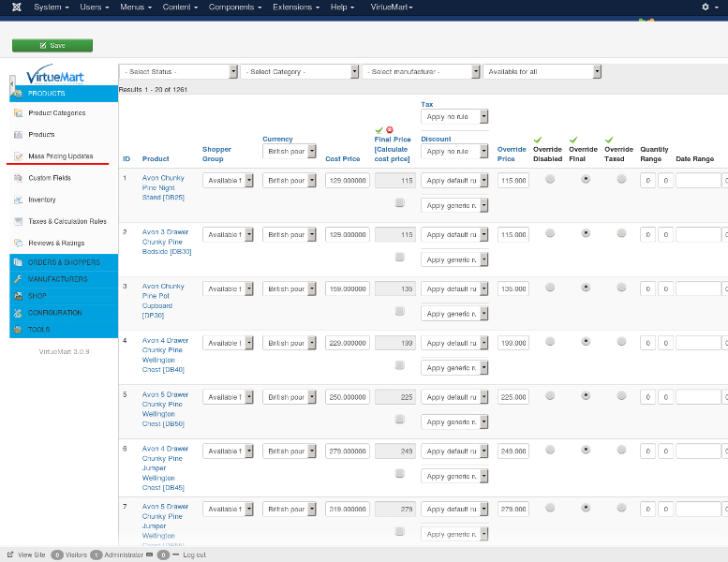This screenshot has height=562, width=728.
Task: Tick calculate cost price checkbox for row 1
Action: point(399,203)
